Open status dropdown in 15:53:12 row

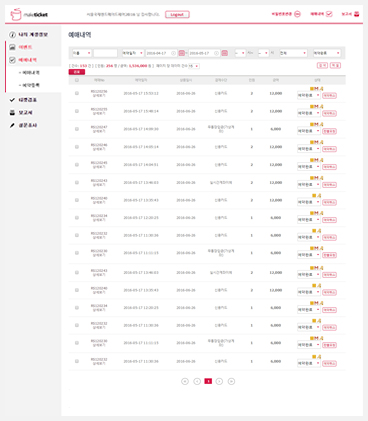point(309,96)
